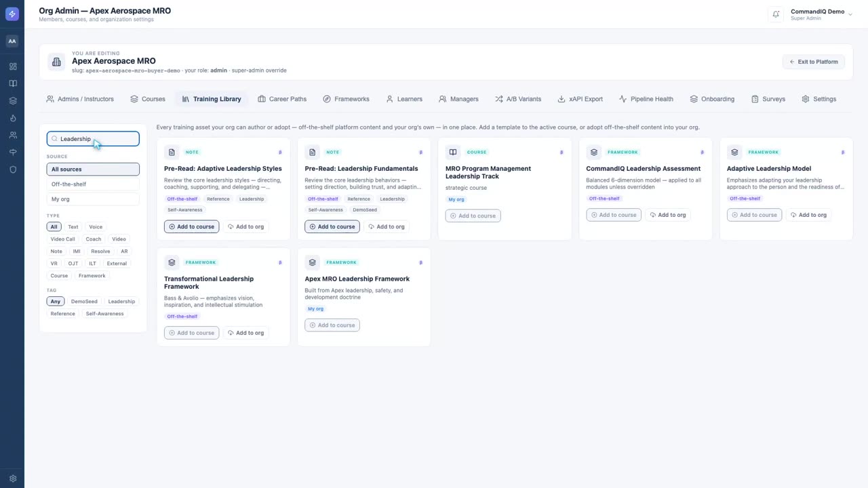Image resolution: width=868 pixels, height=488 pixels.
Task: Click the lightning bolt app logo
Action: [12, 14]
